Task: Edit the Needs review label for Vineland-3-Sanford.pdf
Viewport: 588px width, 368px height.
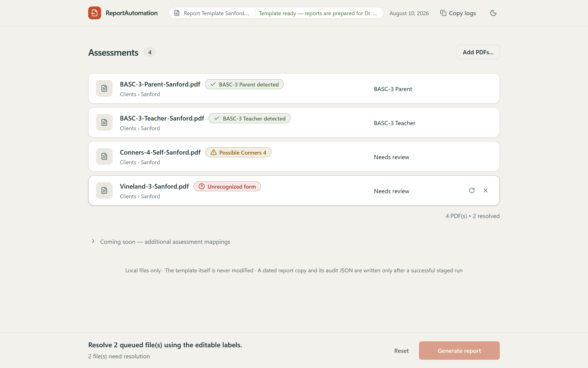Action: coord(391,191)
